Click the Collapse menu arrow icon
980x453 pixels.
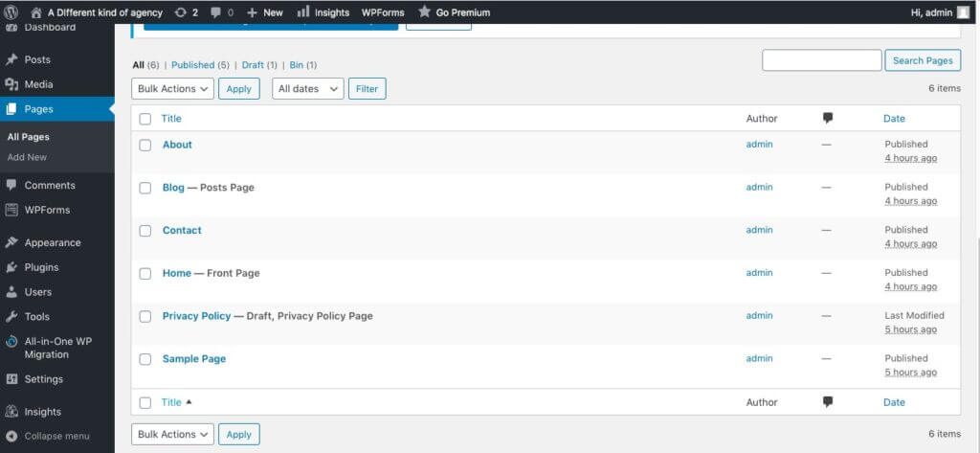tap(11, 436)
